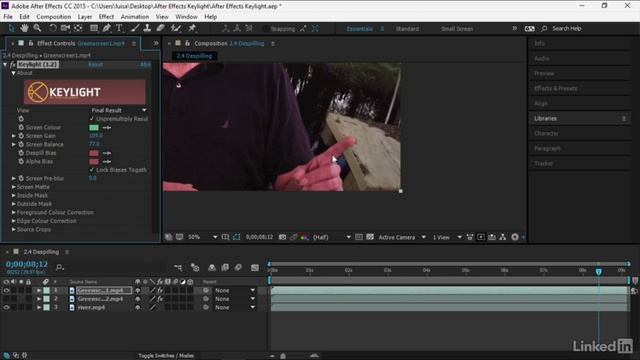Select the Unified Camera tool
The height and width of the screenshot is (360, 640).
(65, 28)
